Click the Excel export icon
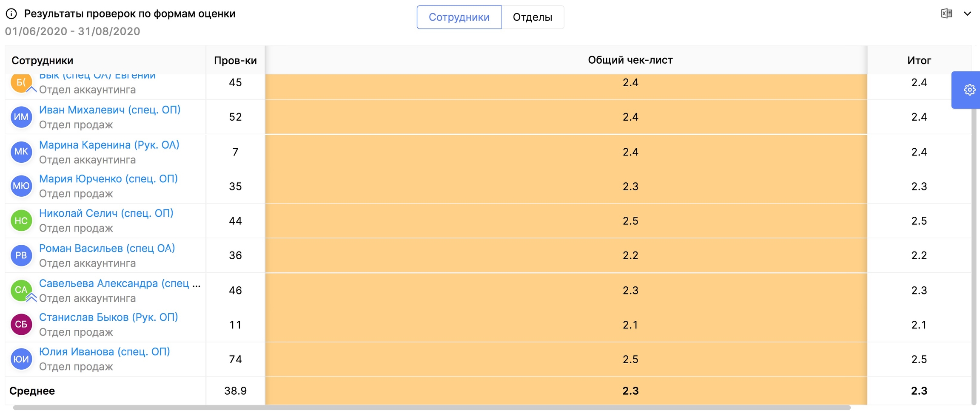The image size is (980, 413). 946,14
